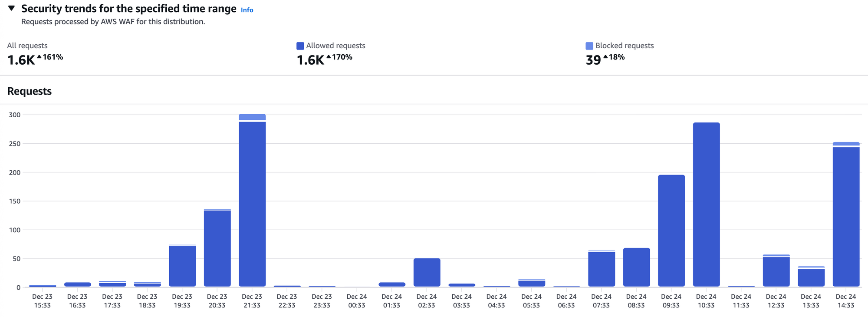Collapse the Security trends section triangle

(12, 8)
